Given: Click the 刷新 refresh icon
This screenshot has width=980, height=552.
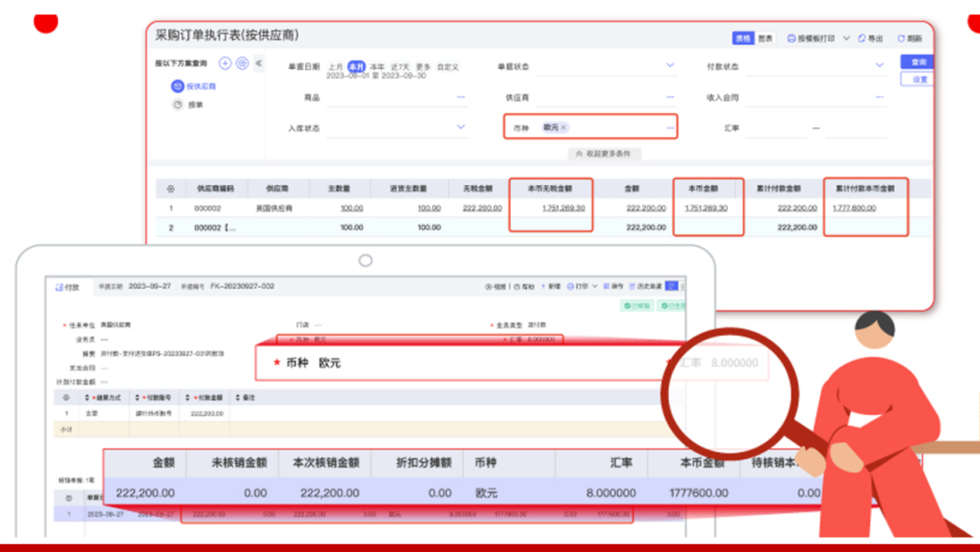Looking at the screenshot, I should tap(901, 38).
